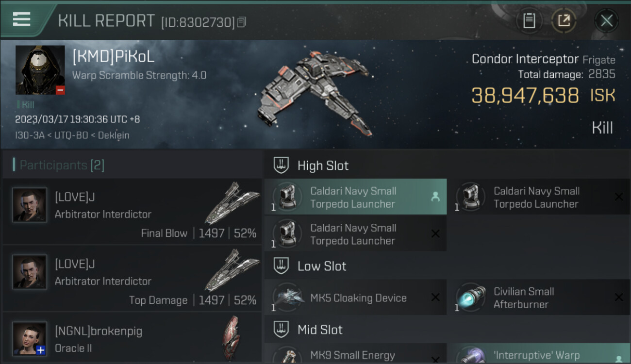Collapse the Low Slot section
631x364 pixels.
(x=322, y=266)
